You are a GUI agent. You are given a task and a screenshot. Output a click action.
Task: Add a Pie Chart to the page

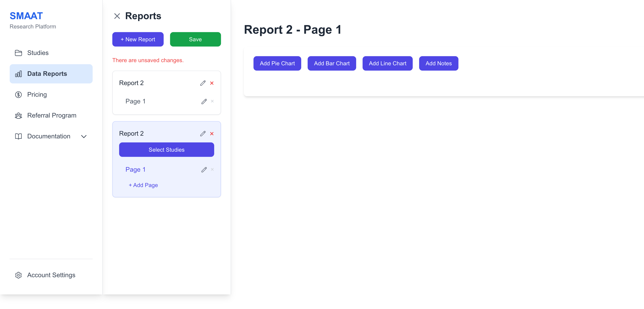(277, 63)
